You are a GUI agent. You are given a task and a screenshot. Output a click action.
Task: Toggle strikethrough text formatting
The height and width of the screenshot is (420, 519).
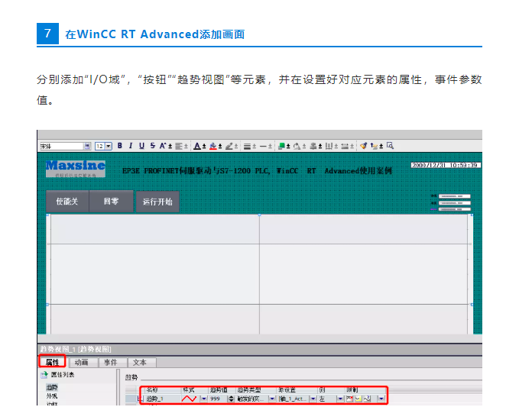click(x=152, y=145)
